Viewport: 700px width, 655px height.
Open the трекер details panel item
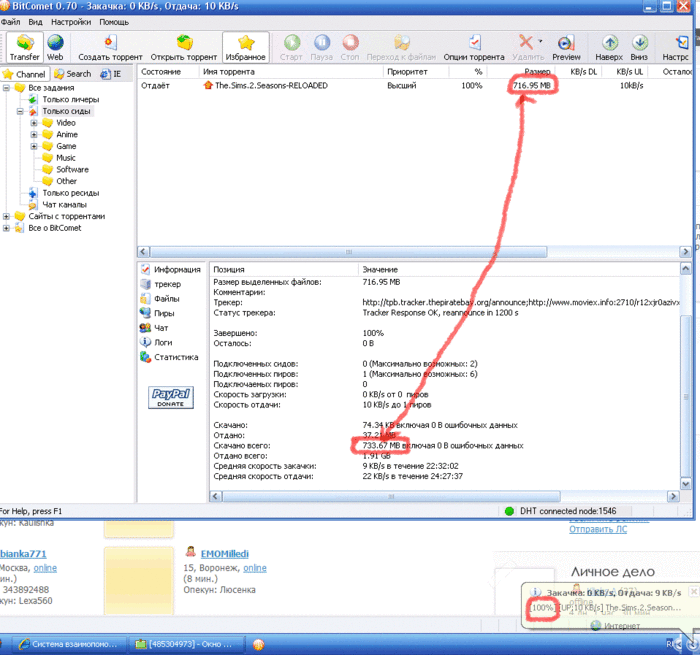coord(167,284)
